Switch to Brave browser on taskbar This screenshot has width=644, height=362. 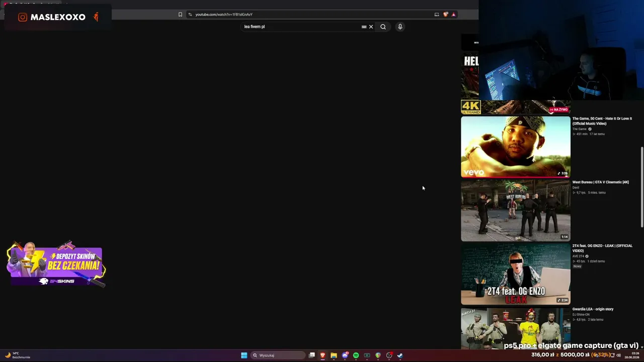(x=323, y=355)
